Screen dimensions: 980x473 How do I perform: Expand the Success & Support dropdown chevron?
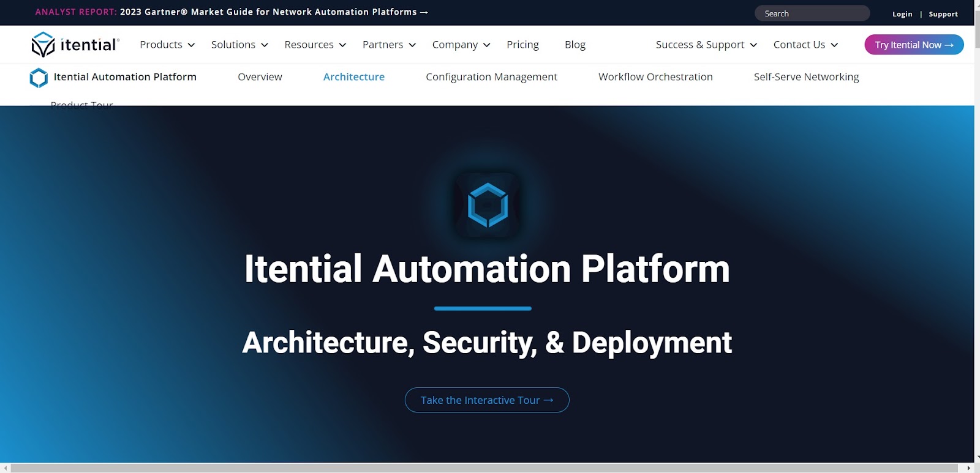(753, 45)
